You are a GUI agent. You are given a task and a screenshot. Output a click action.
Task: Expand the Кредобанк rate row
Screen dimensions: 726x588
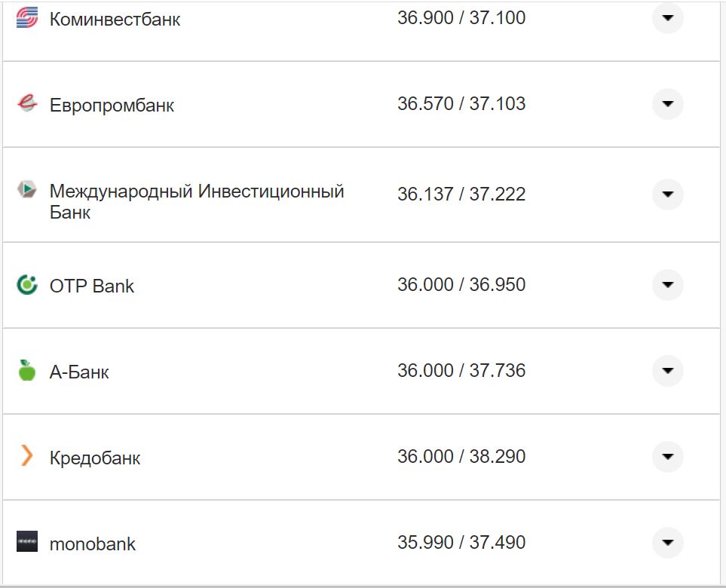point(666,456)
